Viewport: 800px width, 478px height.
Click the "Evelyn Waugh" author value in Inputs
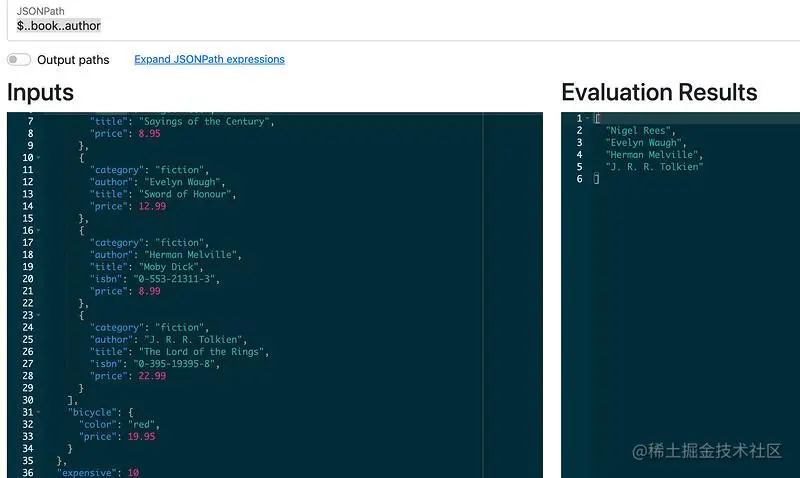182,182
